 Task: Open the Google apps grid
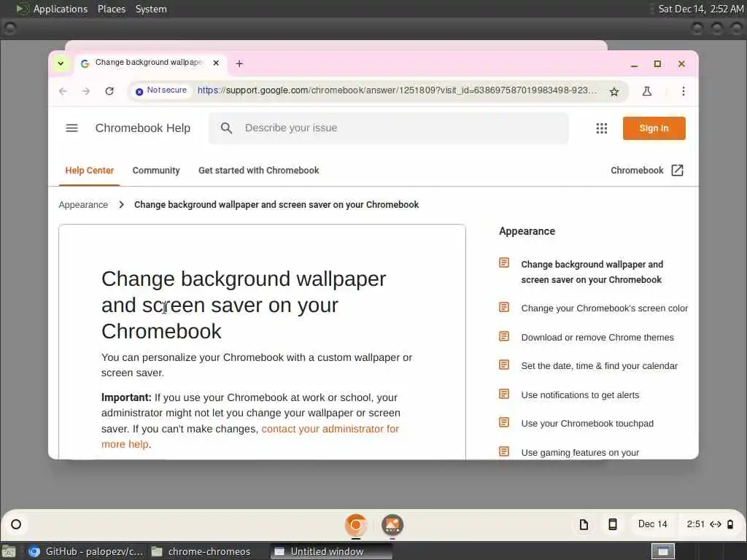(602, 128)
